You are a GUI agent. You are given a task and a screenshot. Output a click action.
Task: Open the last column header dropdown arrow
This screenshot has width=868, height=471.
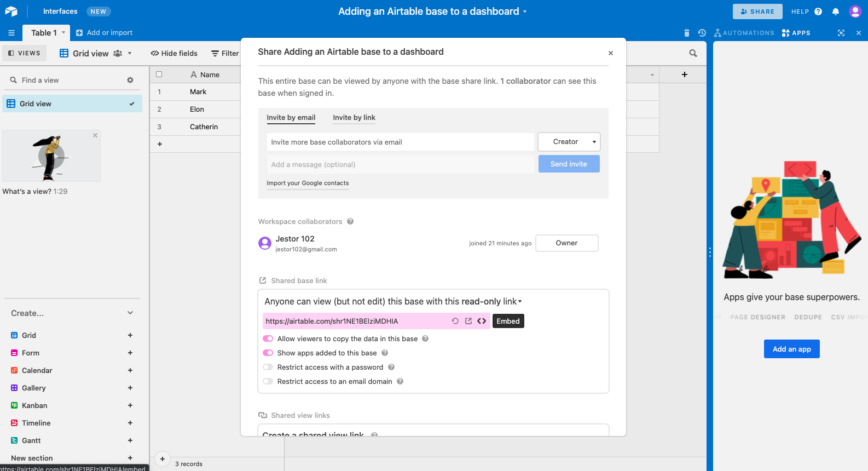(652, 75)
